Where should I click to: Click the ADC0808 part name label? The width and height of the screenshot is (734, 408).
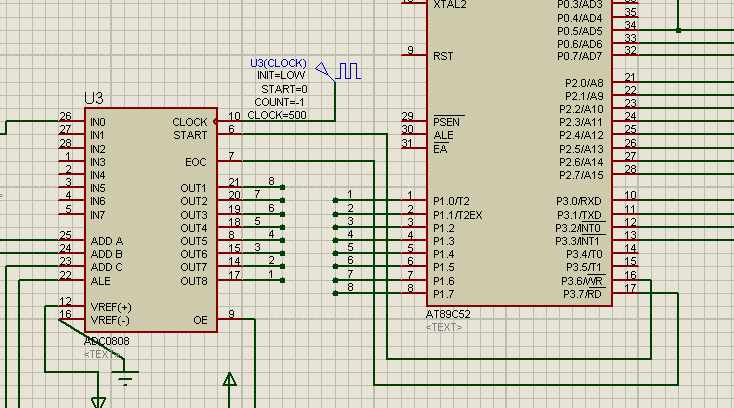coord(106,341)
